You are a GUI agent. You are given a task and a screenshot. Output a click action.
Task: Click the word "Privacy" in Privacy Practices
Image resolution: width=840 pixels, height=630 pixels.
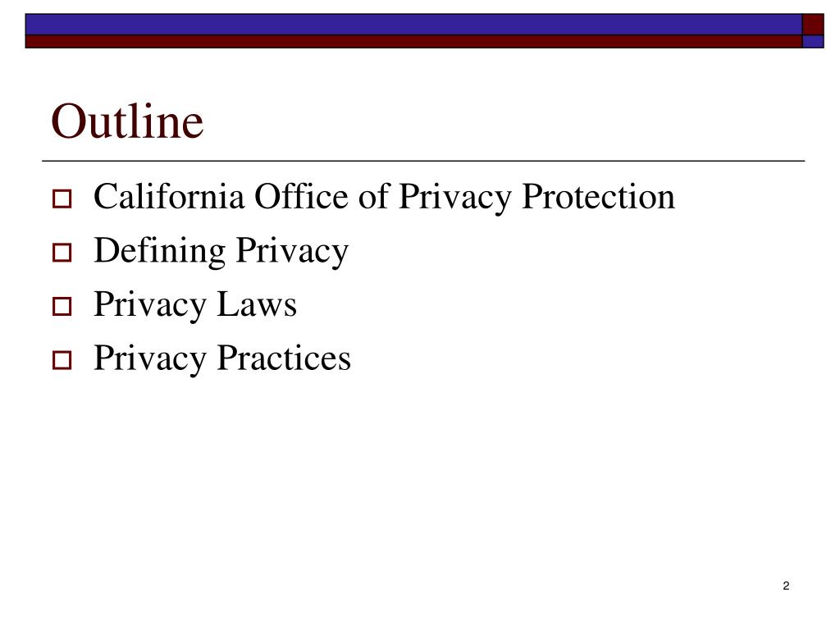(x=150, y=358)
